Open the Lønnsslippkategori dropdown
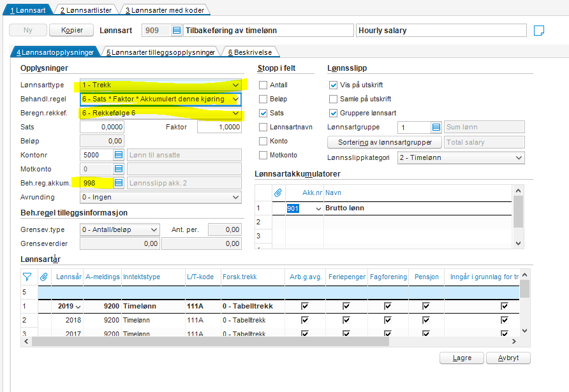Image resolution: width=569 pixels, height=392 pixels. click(518, 157)
